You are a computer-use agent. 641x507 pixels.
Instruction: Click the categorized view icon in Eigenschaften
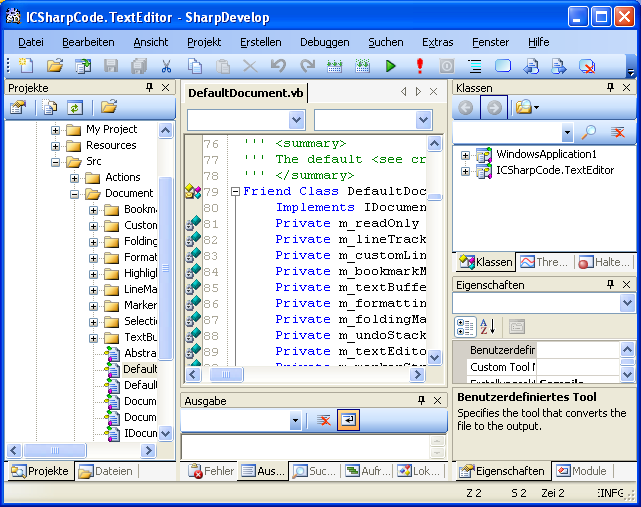[x=465, y=327]
